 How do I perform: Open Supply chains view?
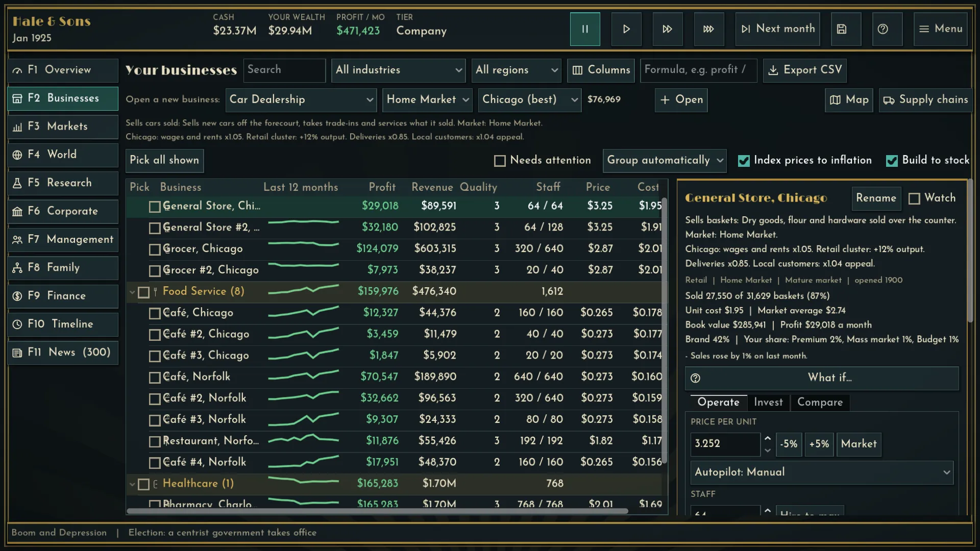(x=925, y=100)
